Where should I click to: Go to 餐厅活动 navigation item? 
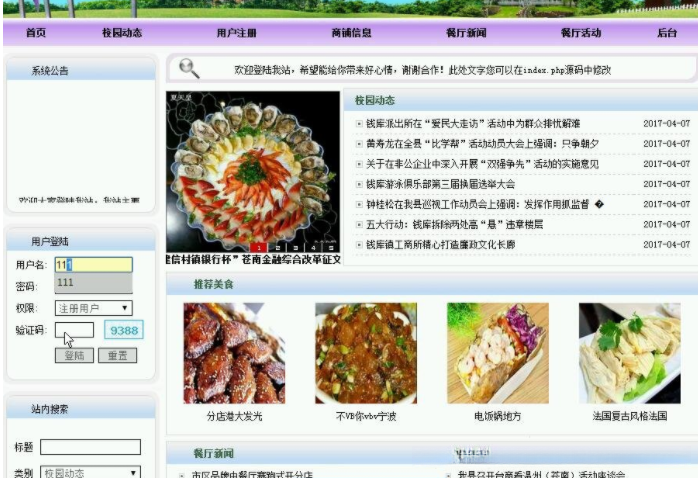tap(581, 32)
